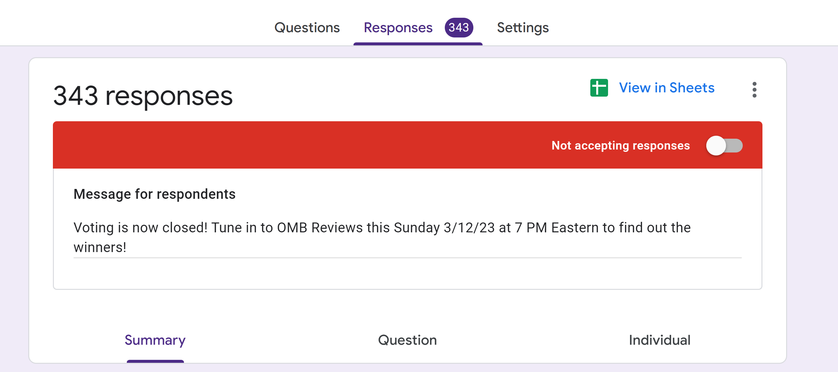Click the Not accepting responses label
Image resolution: width=838 pixels, height=372 pixels.
(620, 146)
